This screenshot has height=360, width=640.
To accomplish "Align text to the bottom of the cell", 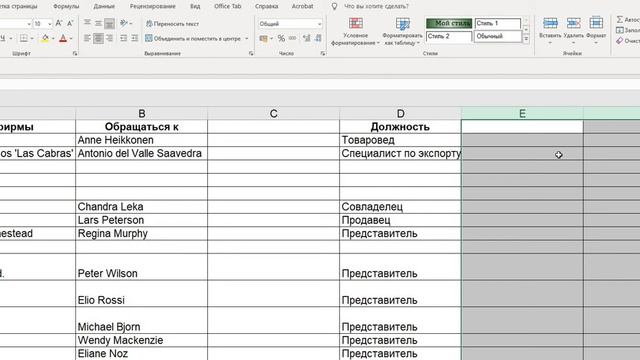I will (x=109, y=24).
